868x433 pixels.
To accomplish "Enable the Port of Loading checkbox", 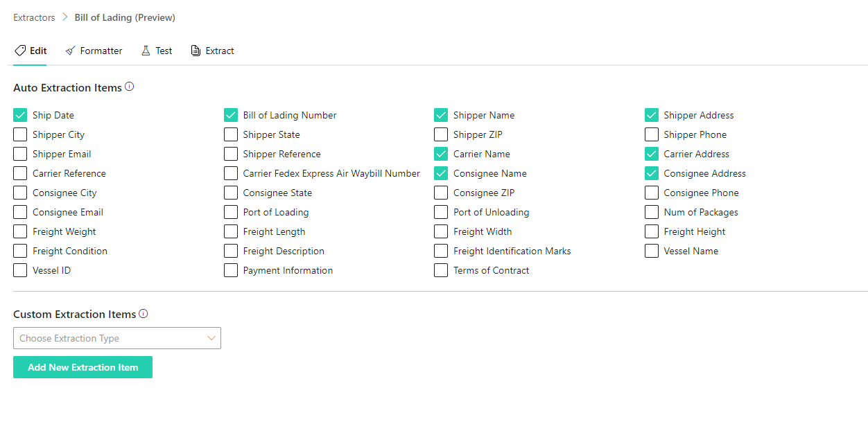I will (x=231, y=212).
